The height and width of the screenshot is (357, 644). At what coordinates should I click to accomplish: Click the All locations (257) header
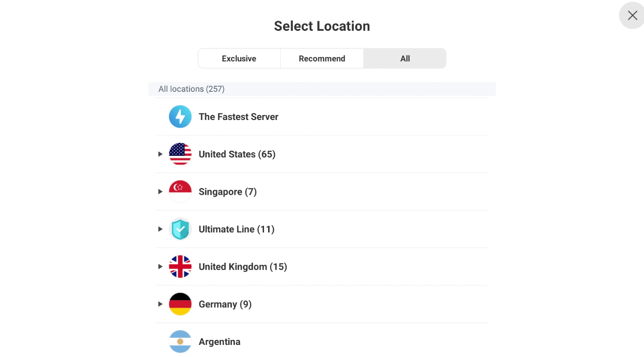point(191,89)
